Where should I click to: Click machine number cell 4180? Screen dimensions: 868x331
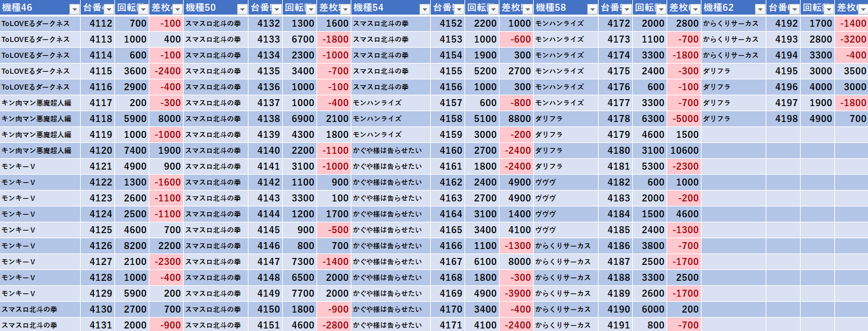pos(615,151)
